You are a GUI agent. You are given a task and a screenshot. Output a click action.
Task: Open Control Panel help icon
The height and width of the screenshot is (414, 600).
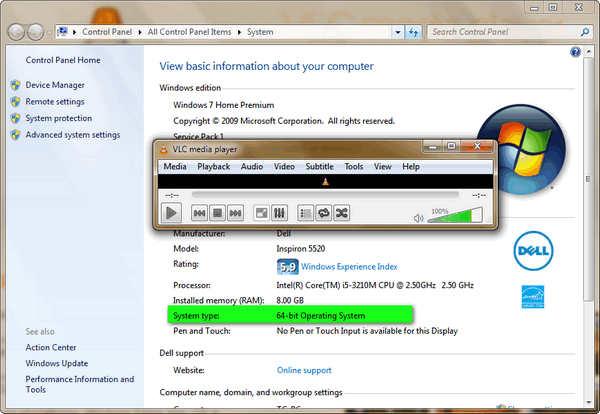click(575, 52)
